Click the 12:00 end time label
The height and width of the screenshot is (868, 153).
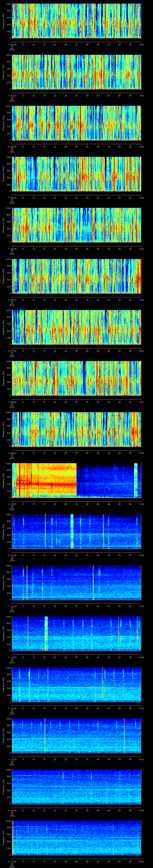(x=141, y=555)
